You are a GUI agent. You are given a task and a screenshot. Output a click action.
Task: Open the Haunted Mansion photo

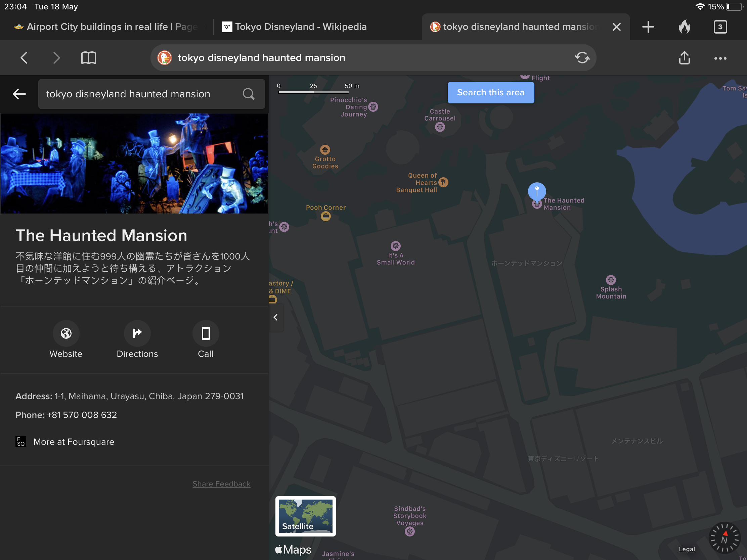(x=134, y=164)
